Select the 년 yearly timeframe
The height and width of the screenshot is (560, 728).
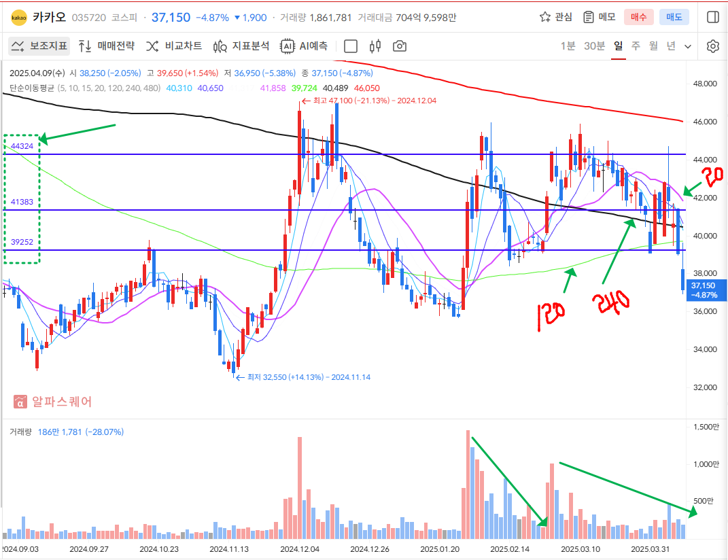pyautogui.click(x=671, y=46)
